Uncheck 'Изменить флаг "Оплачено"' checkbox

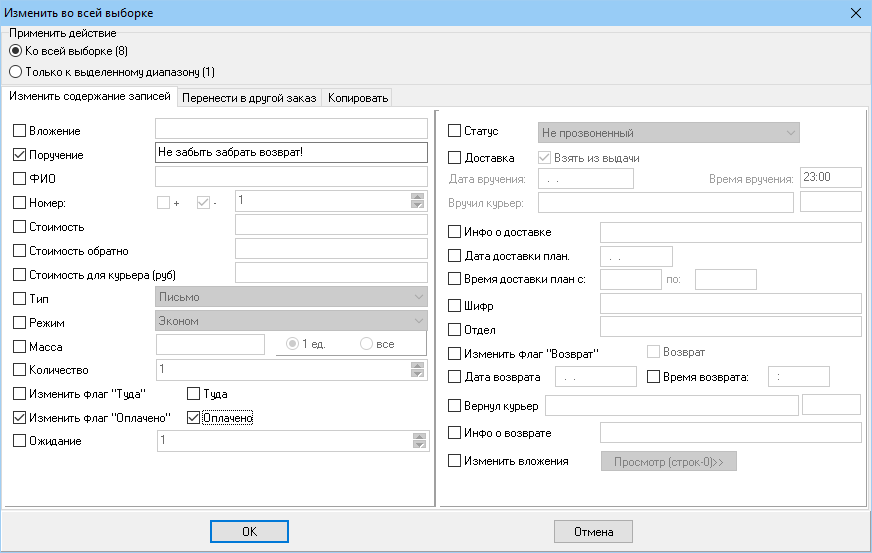[19, 417]
